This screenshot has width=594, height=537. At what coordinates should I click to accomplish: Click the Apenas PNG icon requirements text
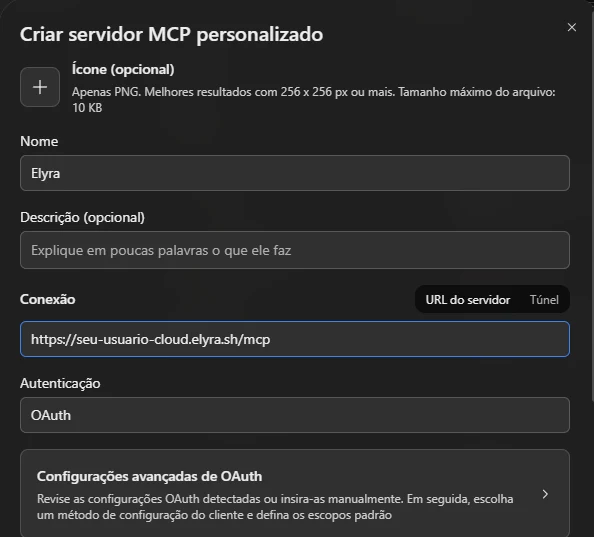(314, 100)
